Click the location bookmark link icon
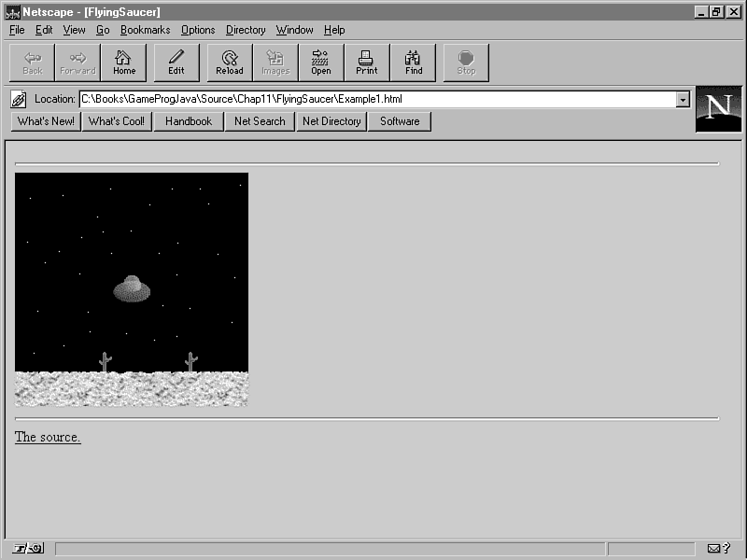 [19, 99]
